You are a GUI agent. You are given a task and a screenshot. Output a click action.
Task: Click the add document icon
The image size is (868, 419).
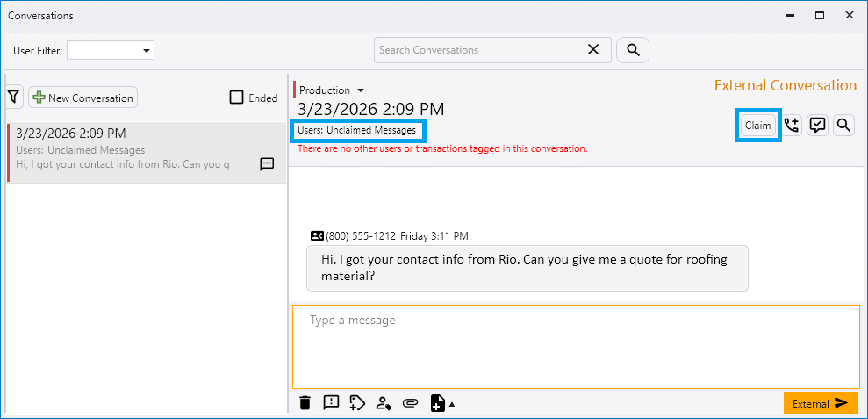(437, 403)
